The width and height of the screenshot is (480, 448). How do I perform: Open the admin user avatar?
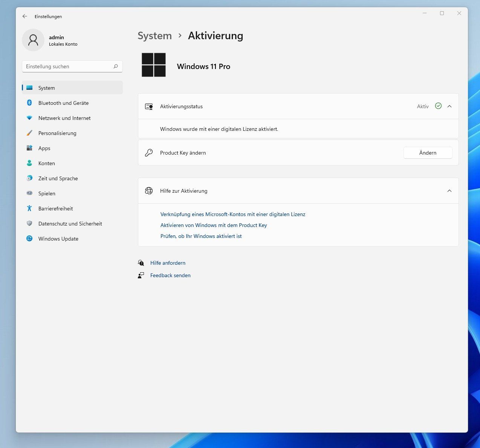click(x=33, y=40)
